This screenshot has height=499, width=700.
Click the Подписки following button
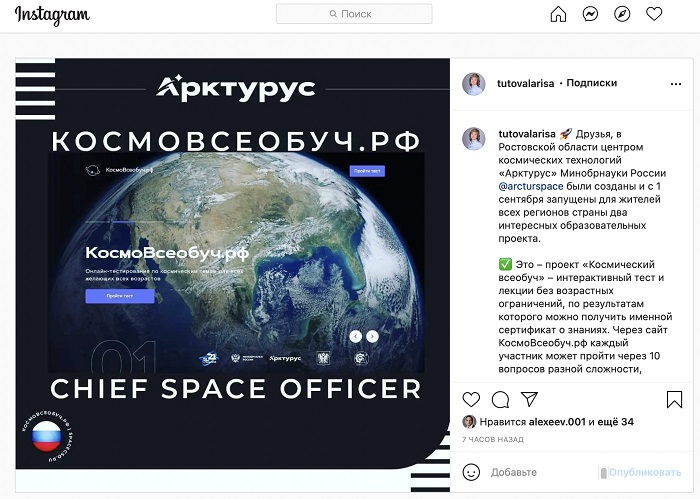[x=592, y=83]
